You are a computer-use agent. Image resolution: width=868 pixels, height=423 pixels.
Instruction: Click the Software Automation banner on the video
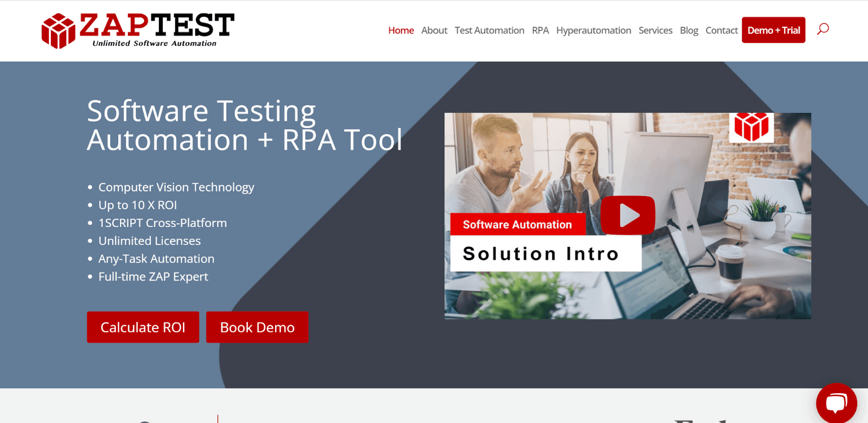click(x=517, y=224)
